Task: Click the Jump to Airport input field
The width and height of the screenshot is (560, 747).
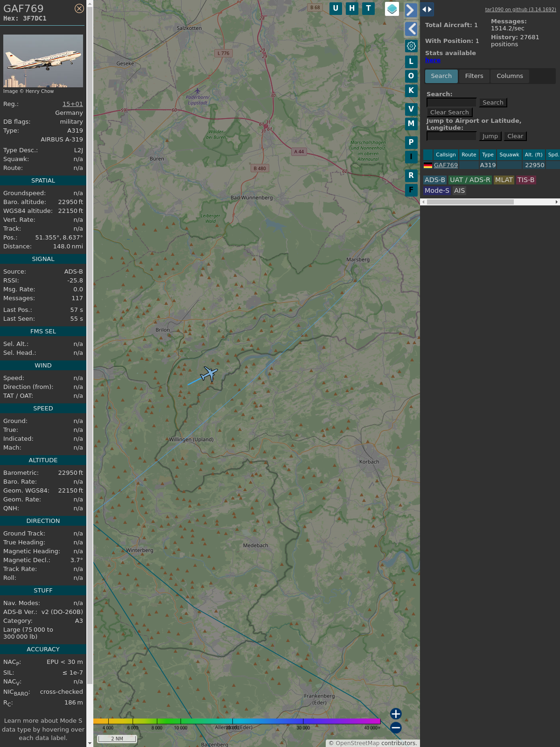Action: [x=451, y=136]
